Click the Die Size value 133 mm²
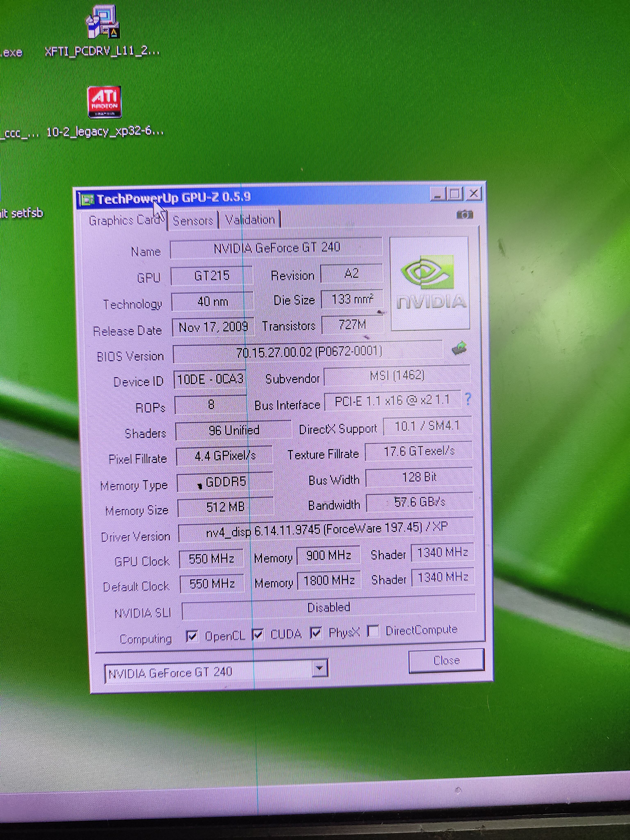 click(352, 300)
